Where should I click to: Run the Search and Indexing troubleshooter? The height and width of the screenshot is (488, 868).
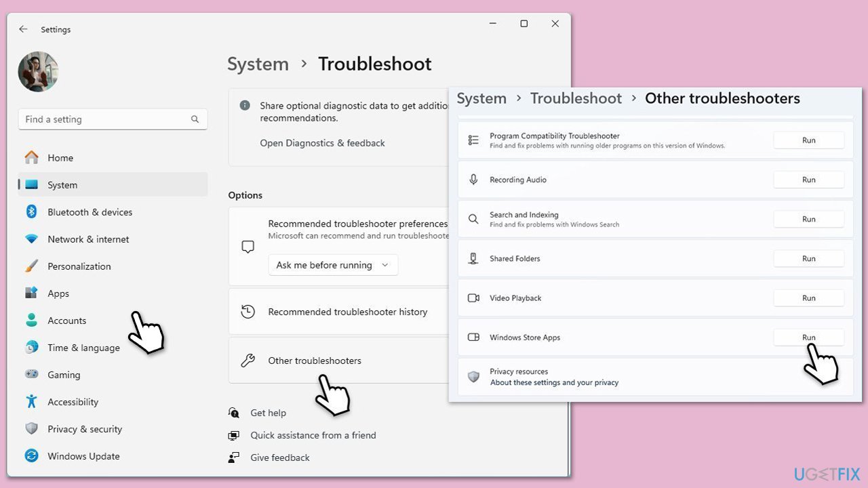click(809, 219)
